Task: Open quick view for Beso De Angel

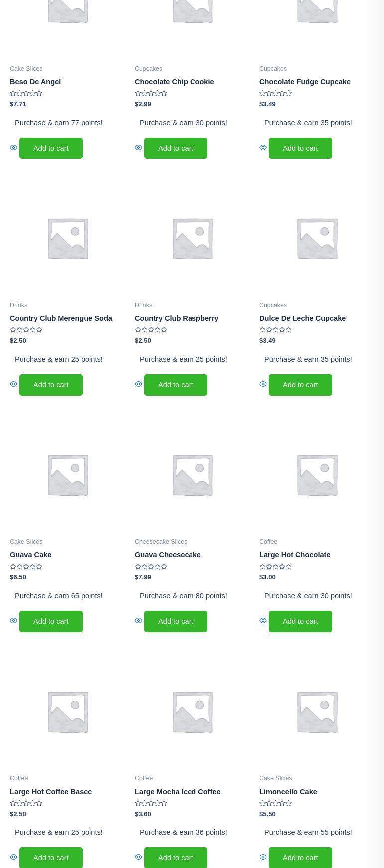Action: coord(13,148)
